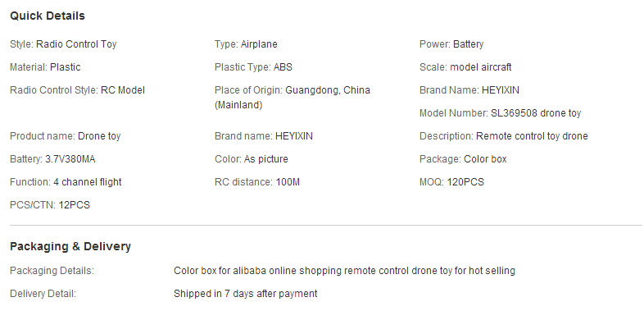
Task: Click the Type: Airplane detail
Action: (x=246, y=44)
